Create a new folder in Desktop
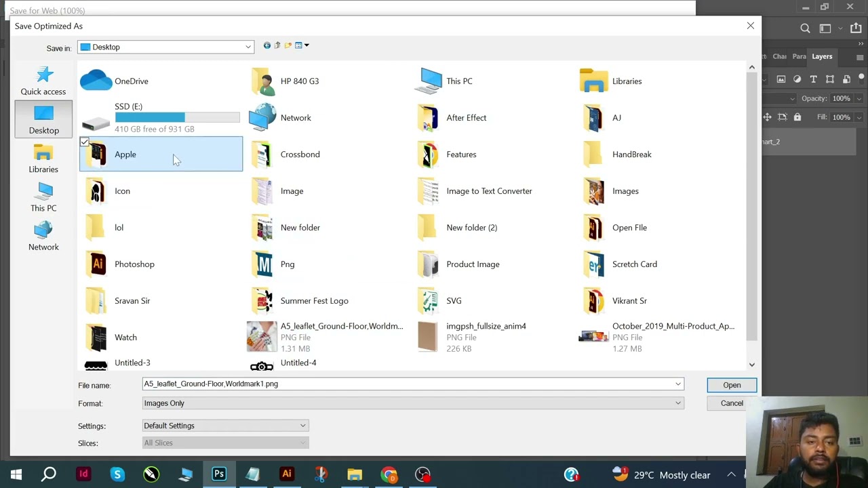868x488 pixels. 288,45
